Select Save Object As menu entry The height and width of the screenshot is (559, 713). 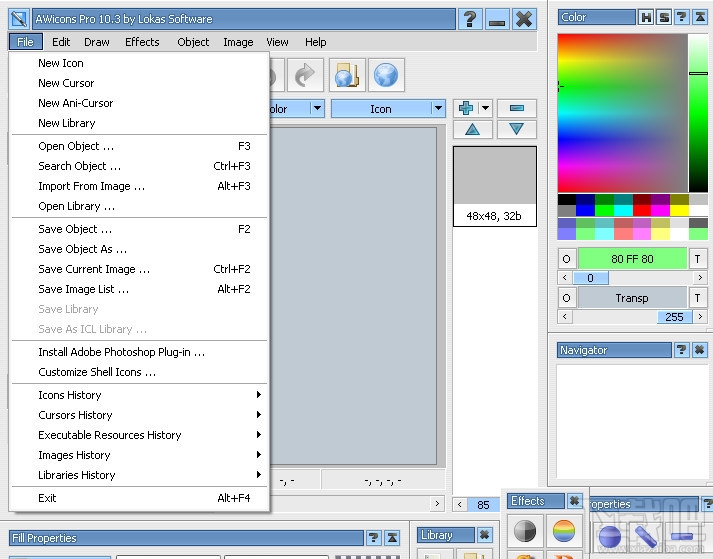pyautogui.click(x=139, y=249)
